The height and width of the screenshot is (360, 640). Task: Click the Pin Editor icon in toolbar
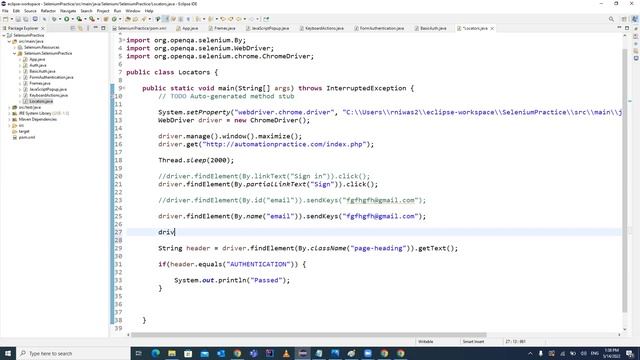pos(266,19)
